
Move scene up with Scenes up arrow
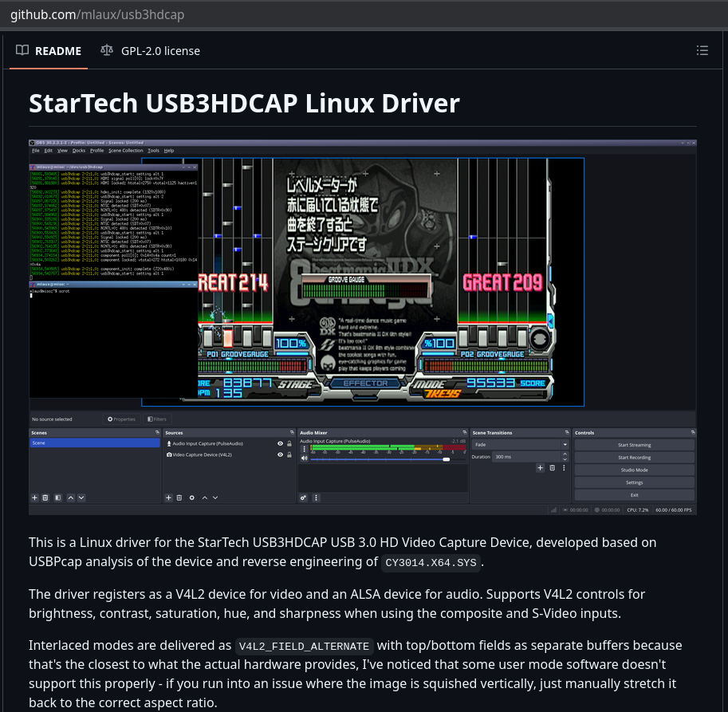tap(71, 498)
